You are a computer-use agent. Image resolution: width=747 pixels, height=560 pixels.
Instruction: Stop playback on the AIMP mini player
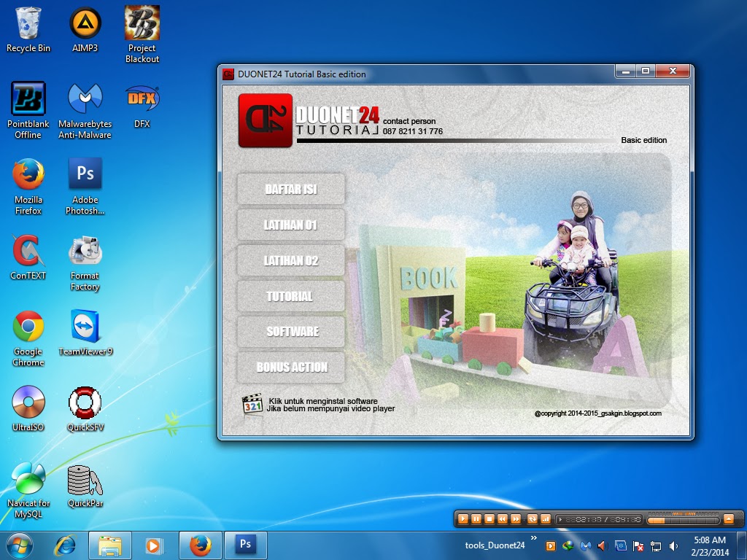click(x=489, y=519)
